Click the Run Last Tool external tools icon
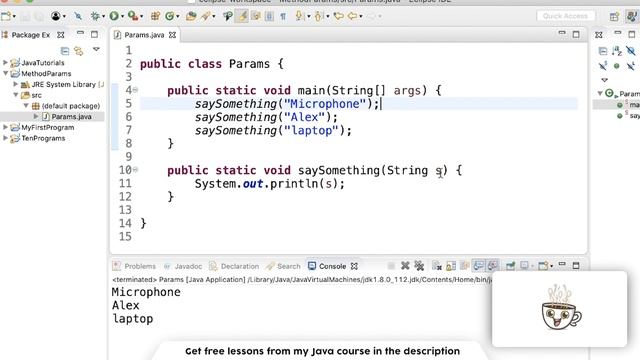Screen dimensions: 640x360 click(x=132, y=16)
